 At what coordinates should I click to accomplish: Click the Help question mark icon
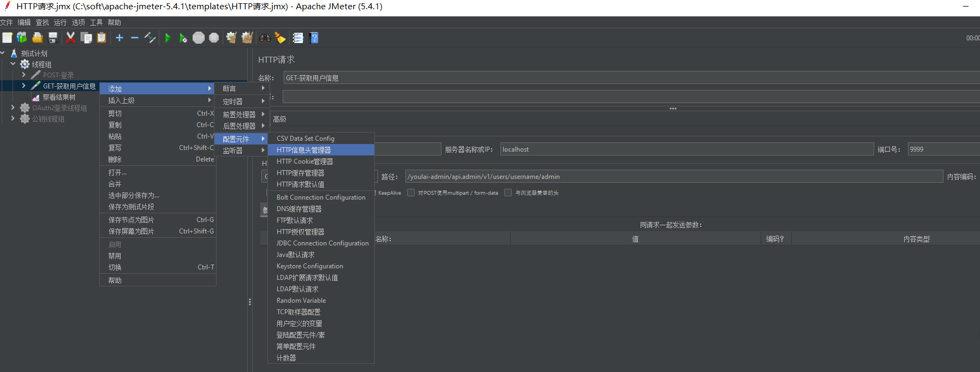click(314, 38)
